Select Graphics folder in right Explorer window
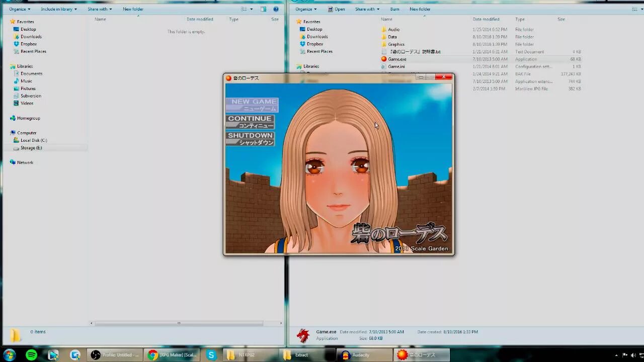This screenshot has width=644, height=362. point(392,44)
